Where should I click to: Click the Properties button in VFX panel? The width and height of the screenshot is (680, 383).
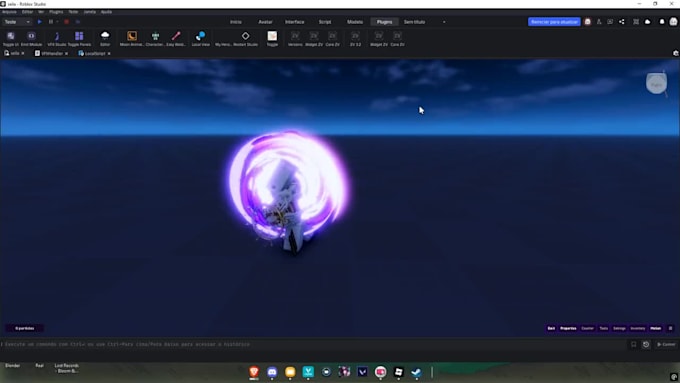pyautogui.click(x=568, y=328)
